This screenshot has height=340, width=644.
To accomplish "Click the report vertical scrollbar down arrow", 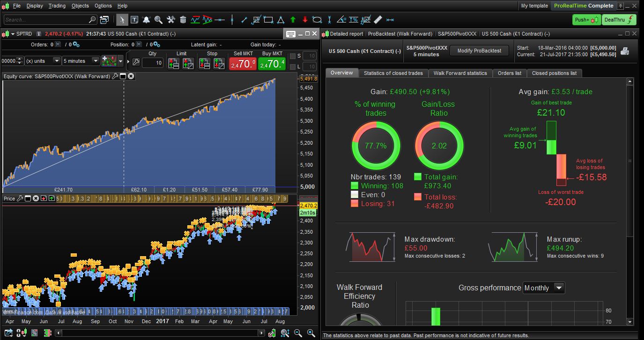I will click(x=630, y=322).
